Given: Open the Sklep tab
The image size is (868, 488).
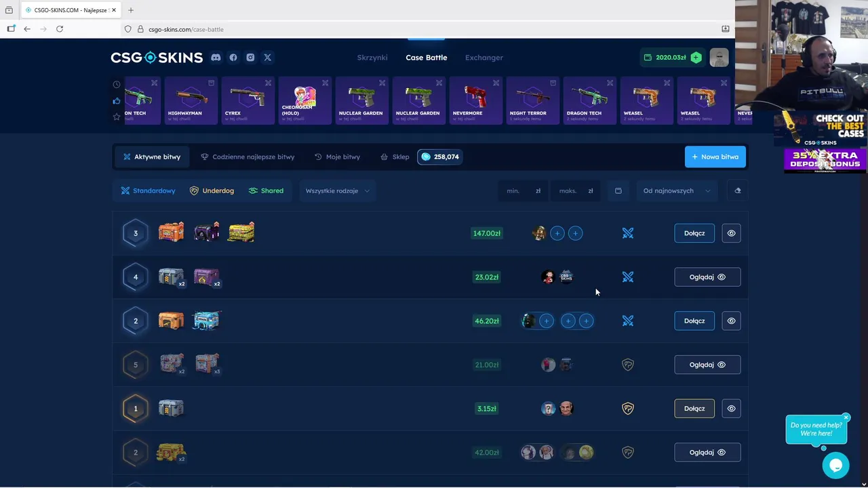Looking at the screenshot, I should [x=395, y=157].
